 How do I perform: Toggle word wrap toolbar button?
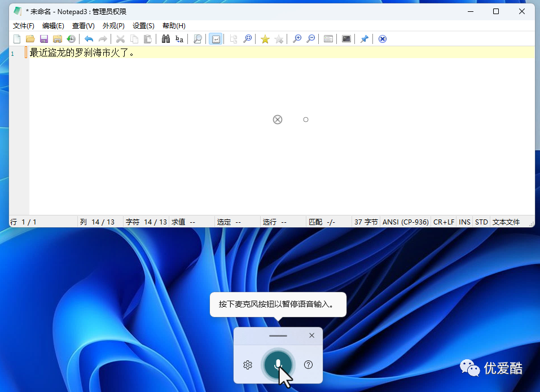[216, 39]
